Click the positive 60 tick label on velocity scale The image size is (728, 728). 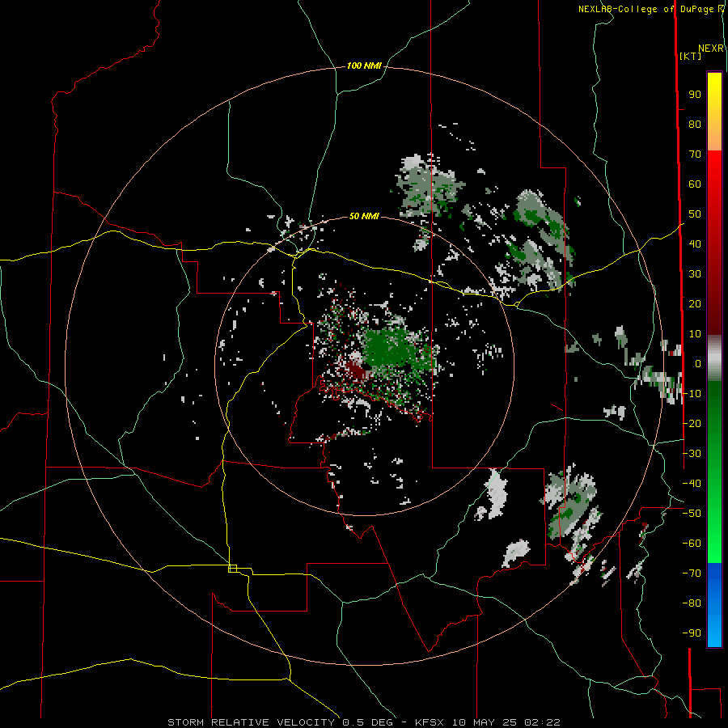[695, 184]
